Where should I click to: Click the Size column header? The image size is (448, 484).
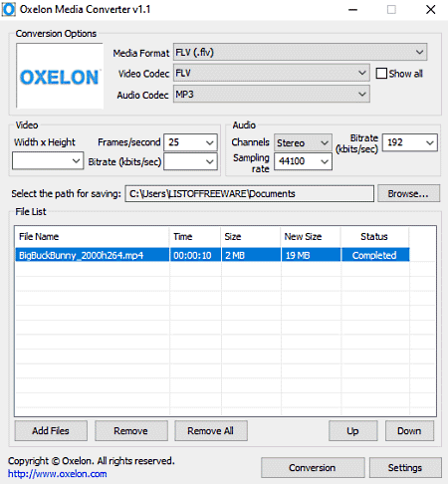pyautogui.click(x=251, y=237)
